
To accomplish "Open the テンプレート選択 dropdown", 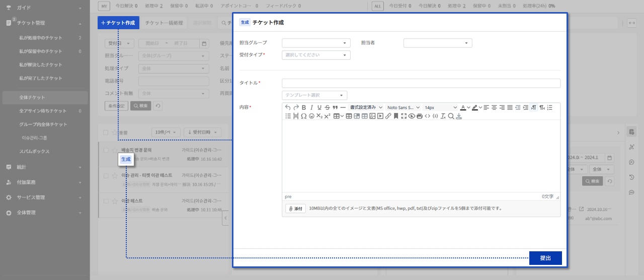I will pyautogui.click(x=314, y=95).
